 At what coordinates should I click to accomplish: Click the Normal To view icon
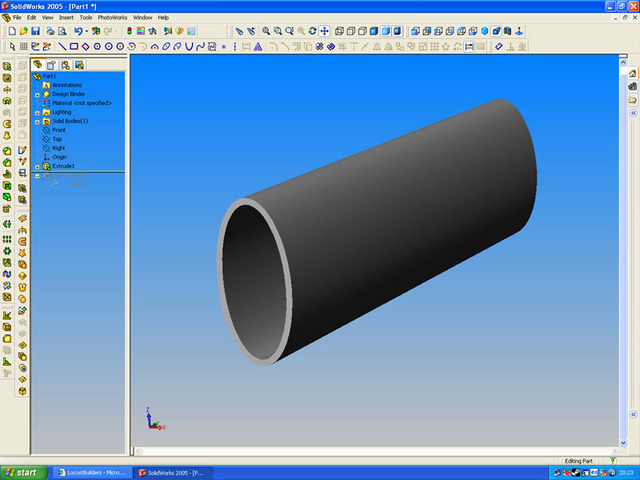519,31
